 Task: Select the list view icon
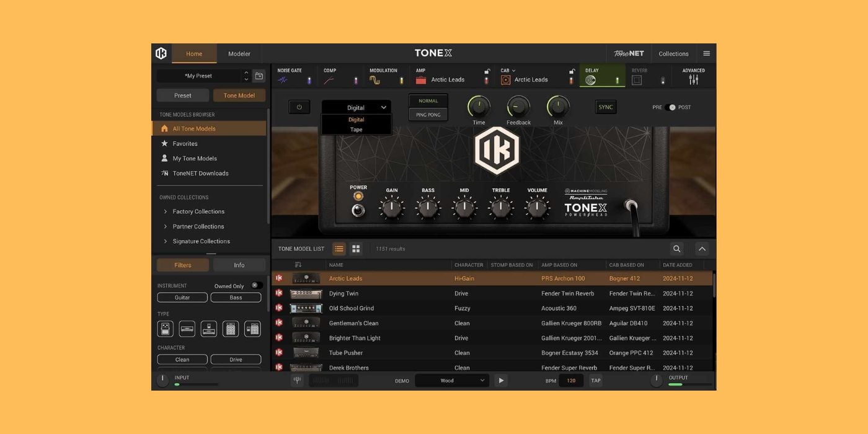(x=339, y=249)
